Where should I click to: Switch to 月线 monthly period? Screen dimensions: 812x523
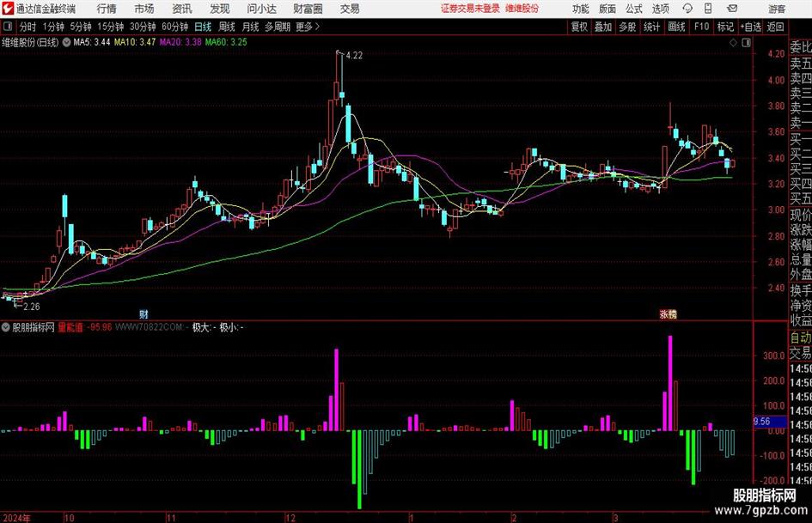point(250,27)
